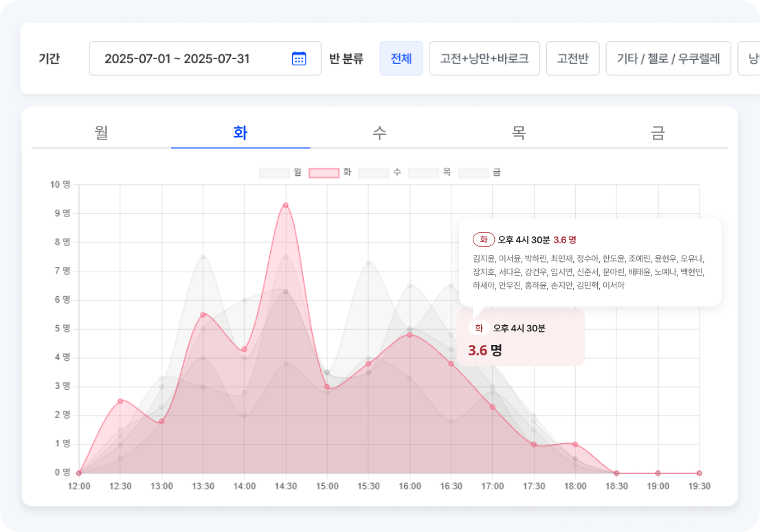Open the 수 weekday tab

click(379, 133)
